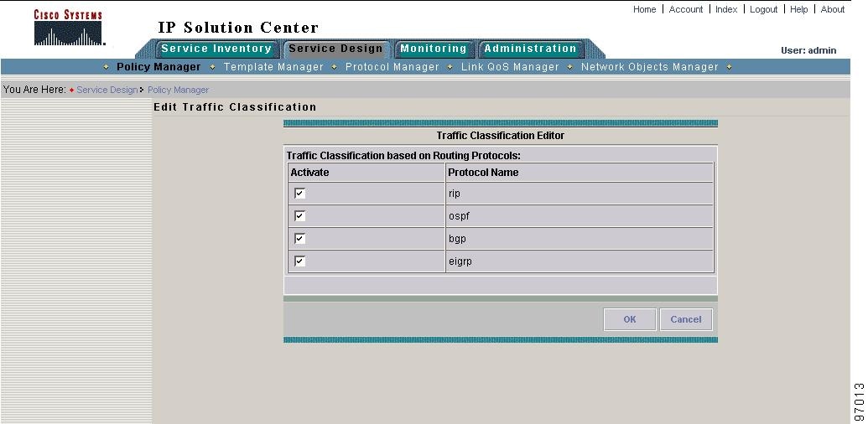Select the ospf protocol name cell

point(580,216)
